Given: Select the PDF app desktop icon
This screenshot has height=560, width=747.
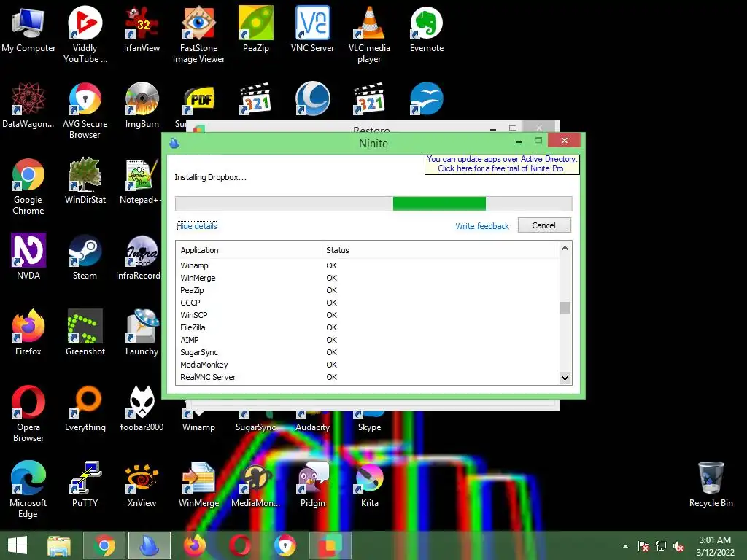Looking at the screenshot, I should (198, 100).
